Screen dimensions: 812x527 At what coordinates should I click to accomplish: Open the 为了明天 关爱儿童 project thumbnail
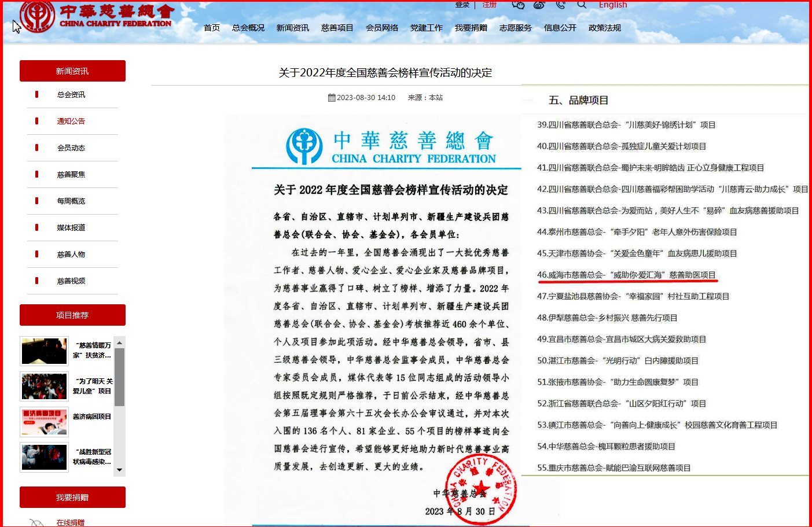click(x=45, y=386)
